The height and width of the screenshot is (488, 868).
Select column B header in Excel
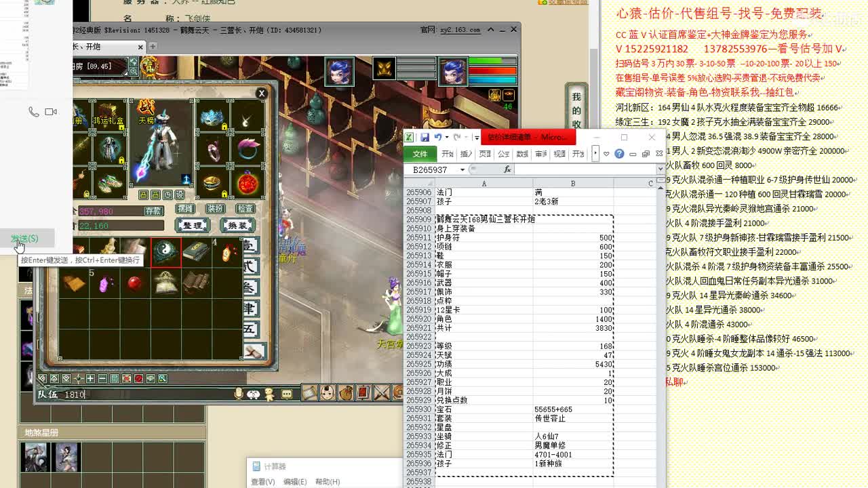coord(573,184)
